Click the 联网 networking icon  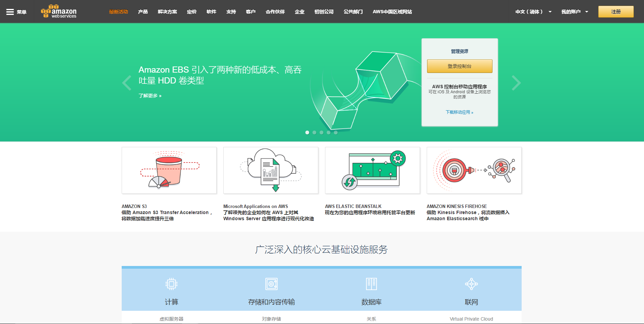point(471,284)
